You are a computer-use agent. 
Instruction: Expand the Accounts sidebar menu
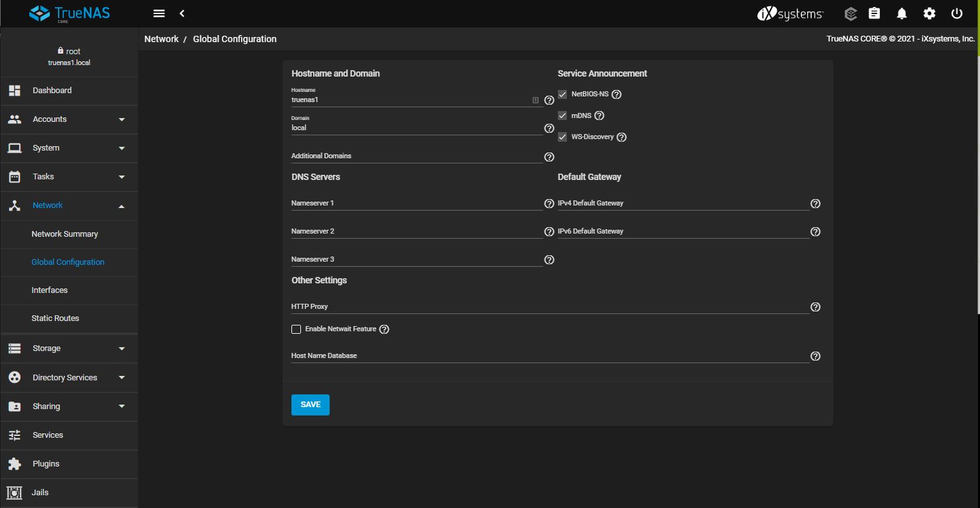[x=69, y=119]
